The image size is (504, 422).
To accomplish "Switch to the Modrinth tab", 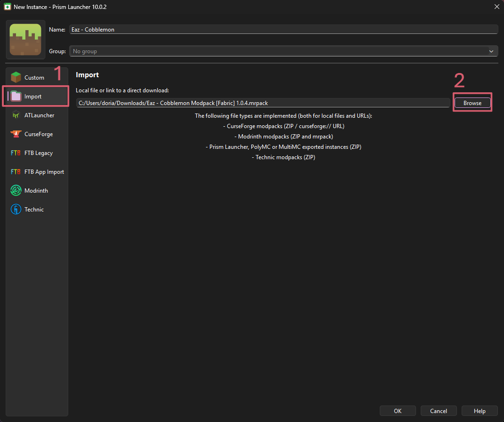I will tap(35, 190).
